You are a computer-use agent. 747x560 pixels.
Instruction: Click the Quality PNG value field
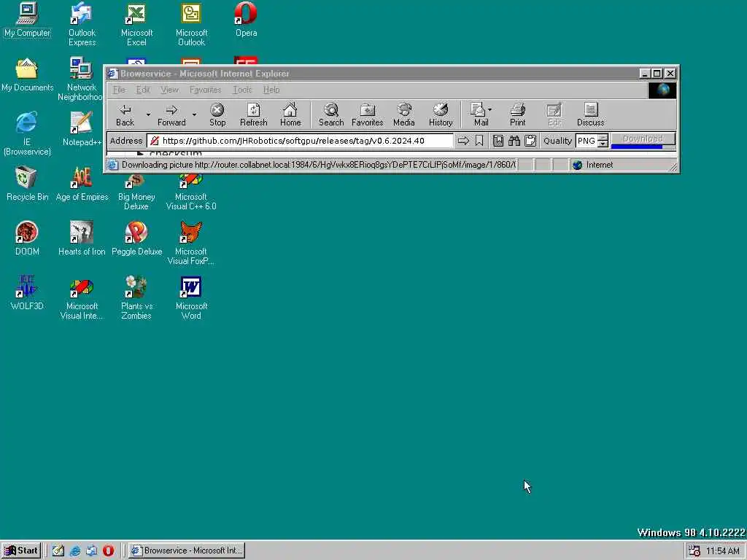587,141
